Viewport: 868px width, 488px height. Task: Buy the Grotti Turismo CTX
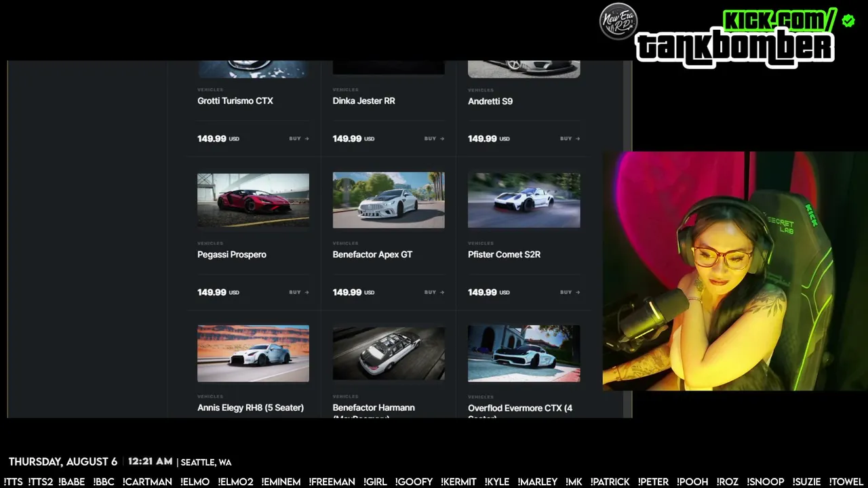click(x=299, y=139)
